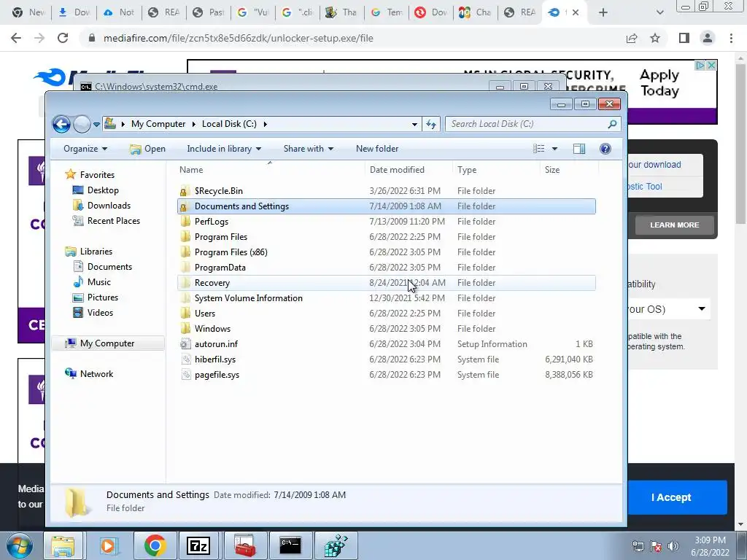Open a new Chrome tab with plus
The height and width of the screenshot is (560, 747).
coord(603,12)
